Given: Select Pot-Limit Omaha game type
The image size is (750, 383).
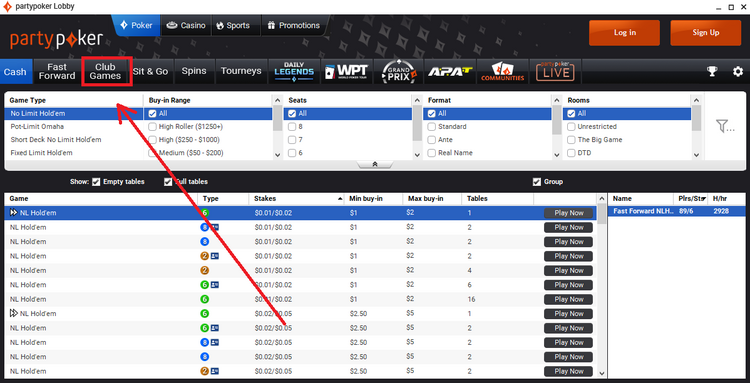Looking at the screenshot, I should click(x=37, y=127).
